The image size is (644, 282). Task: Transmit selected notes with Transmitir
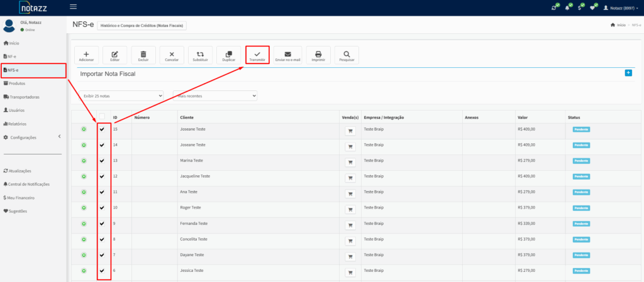[x=257, y=55]
